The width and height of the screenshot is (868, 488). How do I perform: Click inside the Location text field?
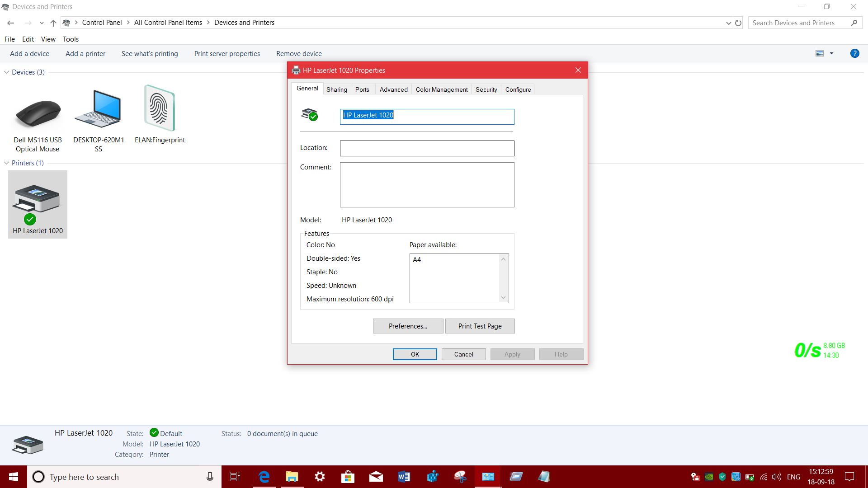pos(427,148)
